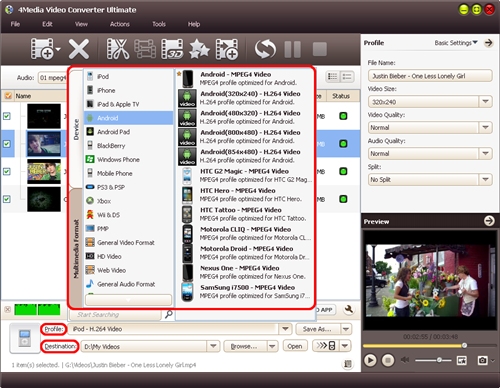Uncheck the first file row checkbox
Screen dimensions: 500x388
7,116
